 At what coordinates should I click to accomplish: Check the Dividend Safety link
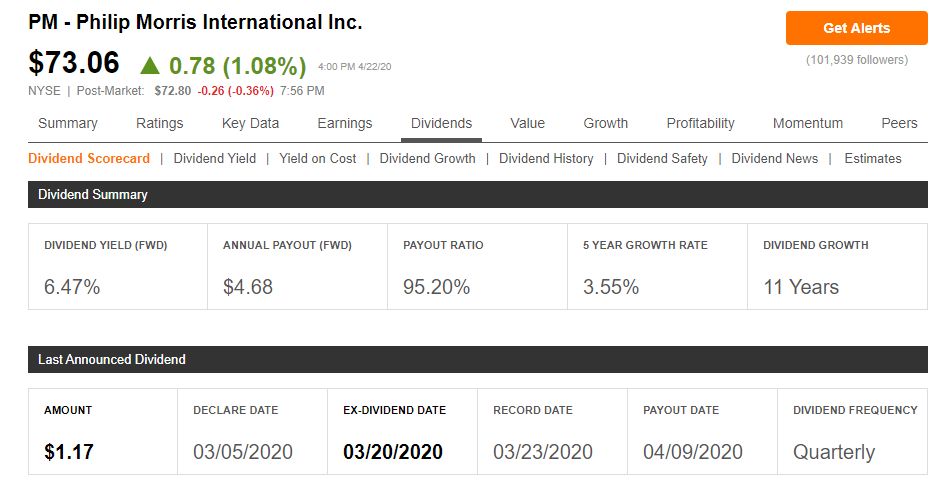(x=662, y=158)
